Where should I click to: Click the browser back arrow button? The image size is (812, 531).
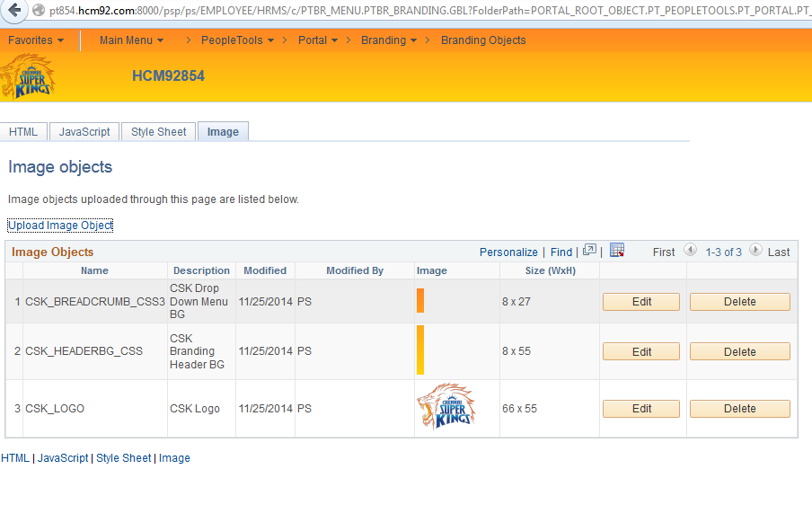click(14, 10)
